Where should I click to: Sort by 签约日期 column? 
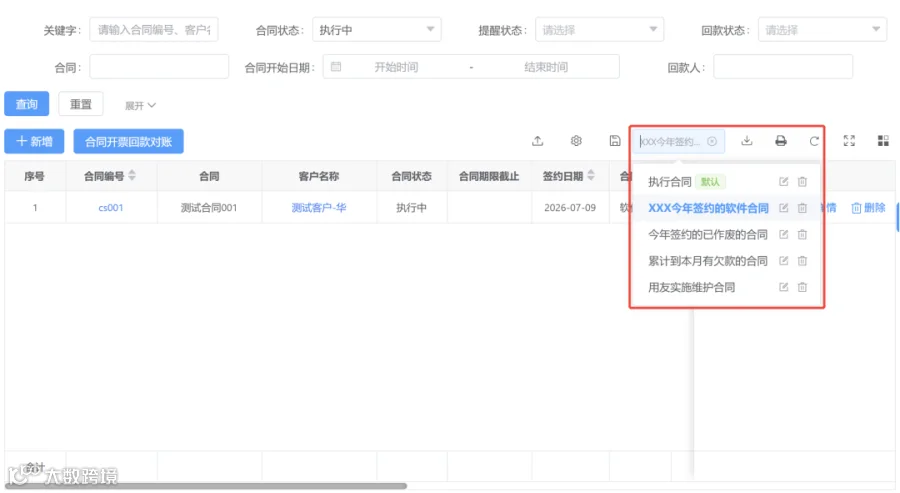pyautogui.click(x=591, y=175)
